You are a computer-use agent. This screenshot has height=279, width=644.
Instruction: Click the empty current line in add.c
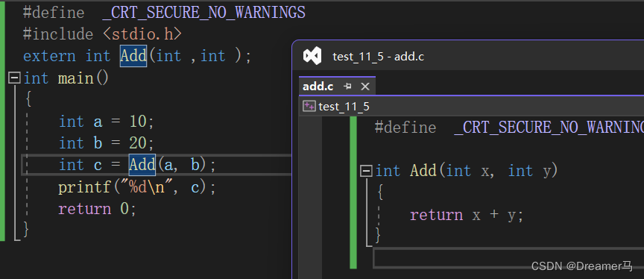[508, 257]
